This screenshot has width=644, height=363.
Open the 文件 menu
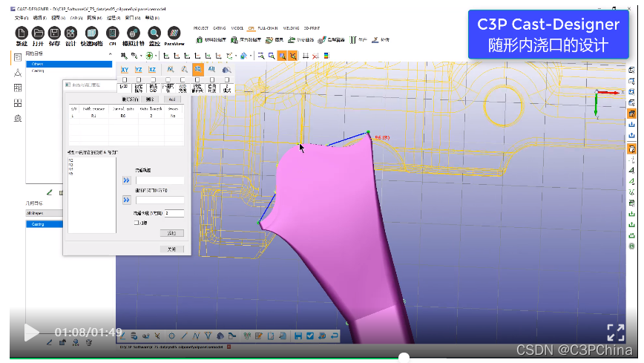click(21, 18)
